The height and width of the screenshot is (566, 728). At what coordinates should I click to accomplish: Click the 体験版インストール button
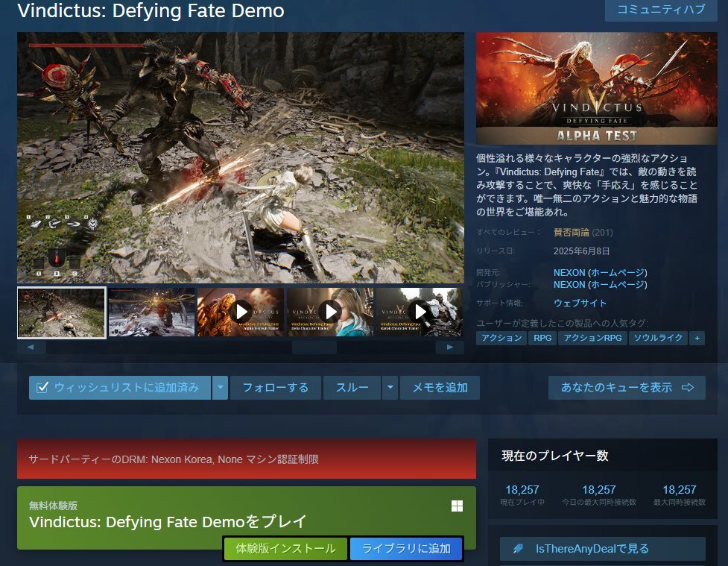285,548
